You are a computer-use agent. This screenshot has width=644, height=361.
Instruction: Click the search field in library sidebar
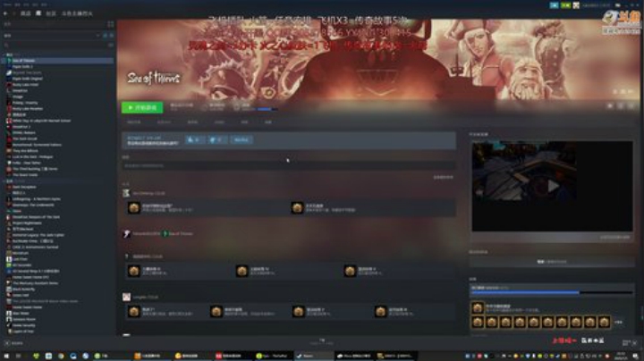55,45
